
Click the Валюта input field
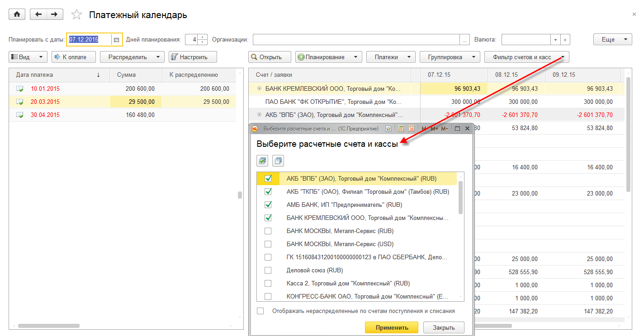[526, 40]
